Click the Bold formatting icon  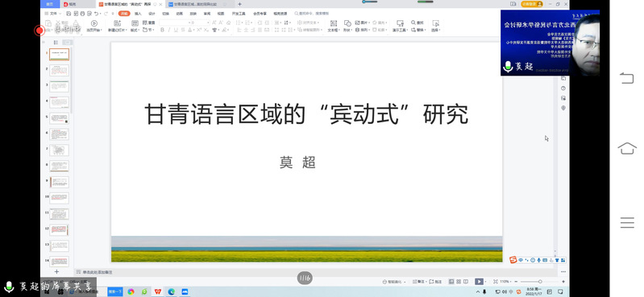(x=162, y=30)
